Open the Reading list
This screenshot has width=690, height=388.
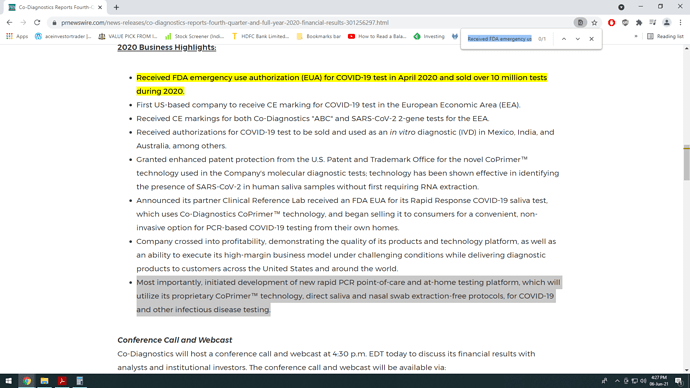(665, 37)
